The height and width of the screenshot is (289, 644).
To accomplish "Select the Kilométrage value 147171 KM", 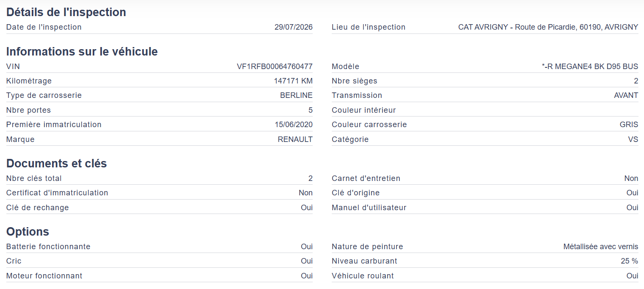I will click(293, 81).
